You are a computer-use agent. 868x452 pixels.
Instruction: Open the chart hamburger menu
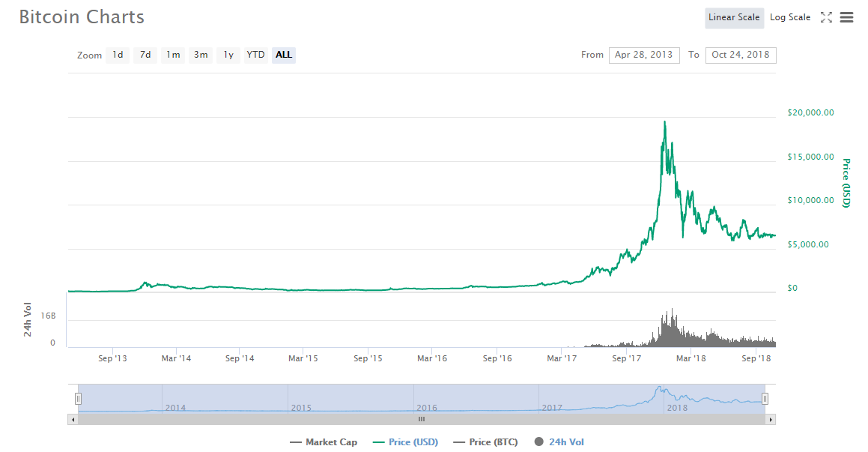pos(846,17)
